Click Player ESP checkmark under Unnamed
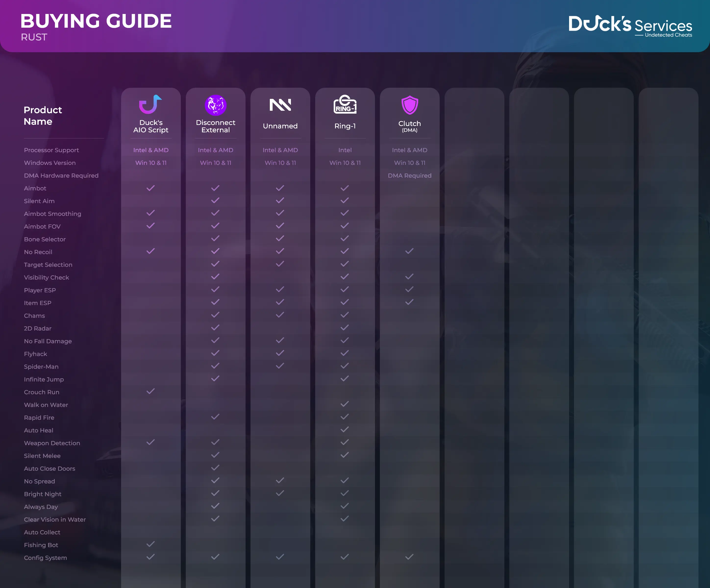Viewport: 710px width, 588px height. (x=280, y=289)
